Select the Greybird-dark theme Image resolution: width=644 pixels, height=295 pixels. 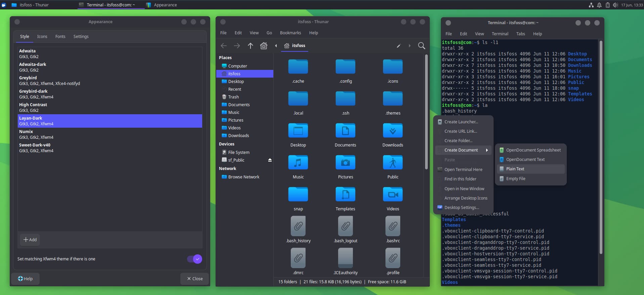pos(110,94)
